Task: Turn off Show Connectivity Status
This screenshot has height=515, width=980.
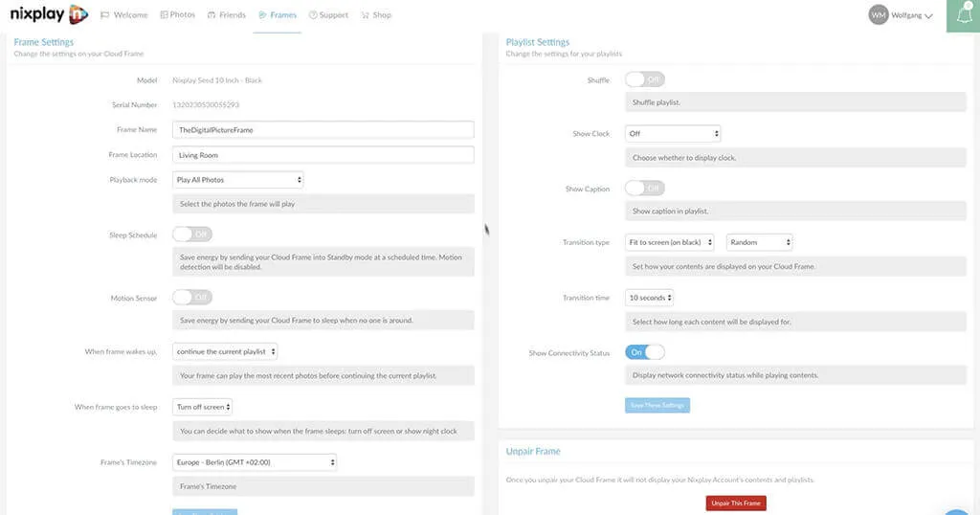Action: tap(645, 352)
